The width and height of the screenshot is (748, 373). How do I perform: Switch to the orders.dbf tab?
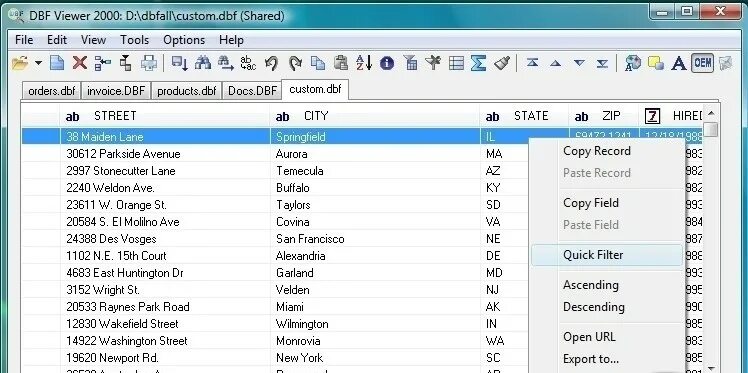pos(51,91)
